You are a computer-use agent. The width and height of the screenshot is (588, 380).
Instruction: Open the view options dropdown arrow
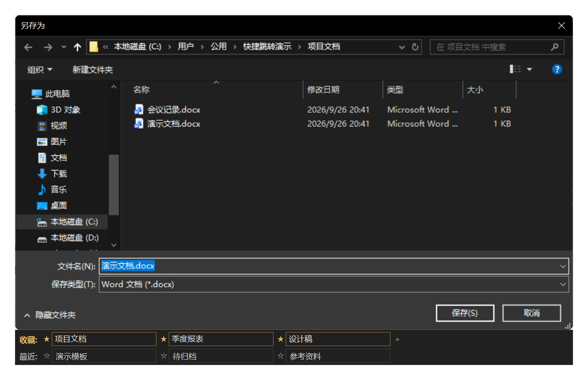click(x=529, y=69)
